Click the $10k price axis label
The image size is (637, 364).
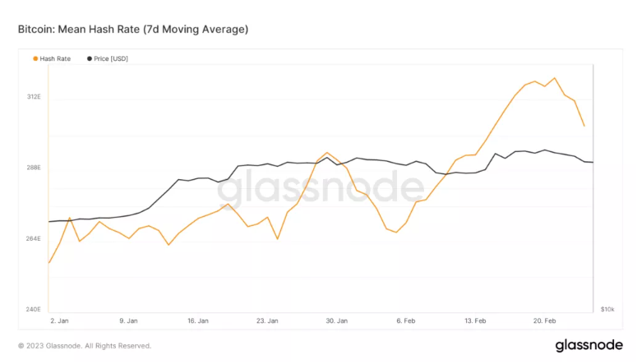tap(607, 310)
